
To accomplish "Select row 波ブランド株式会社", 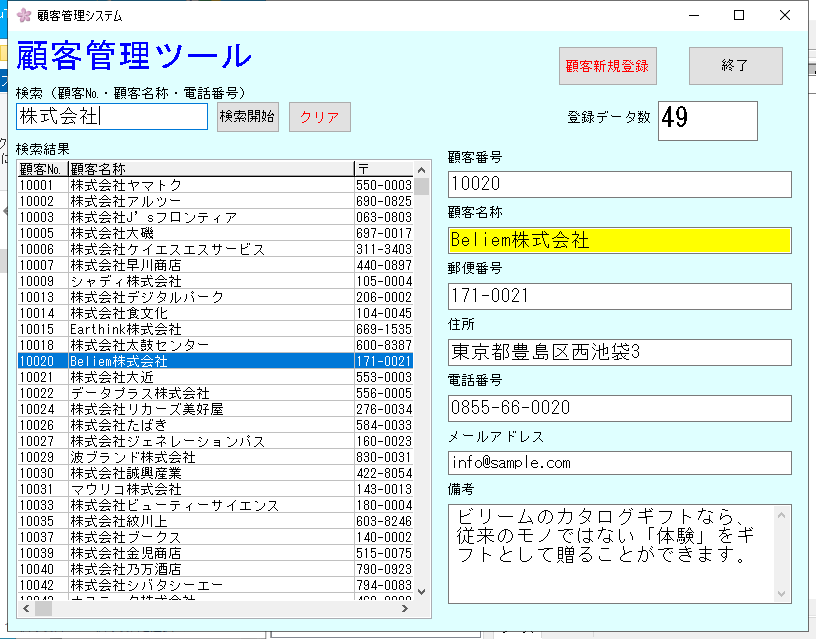I will click(x=215, y=457).
